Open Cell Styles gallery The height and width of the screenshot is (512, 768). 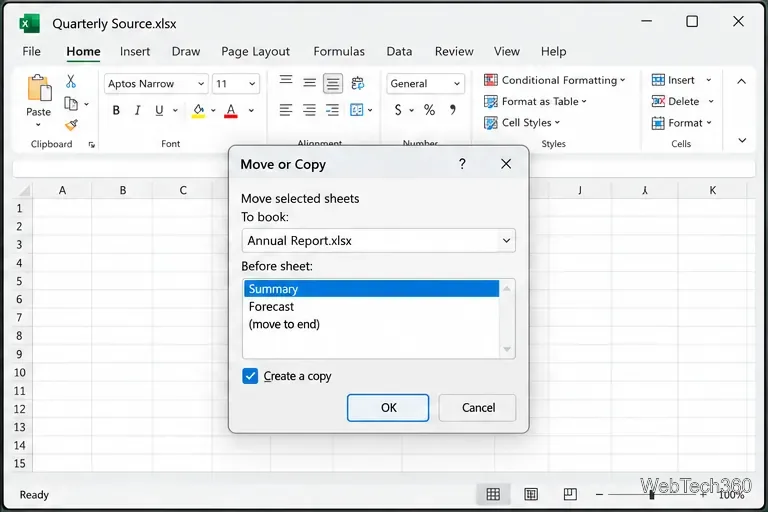522,122
